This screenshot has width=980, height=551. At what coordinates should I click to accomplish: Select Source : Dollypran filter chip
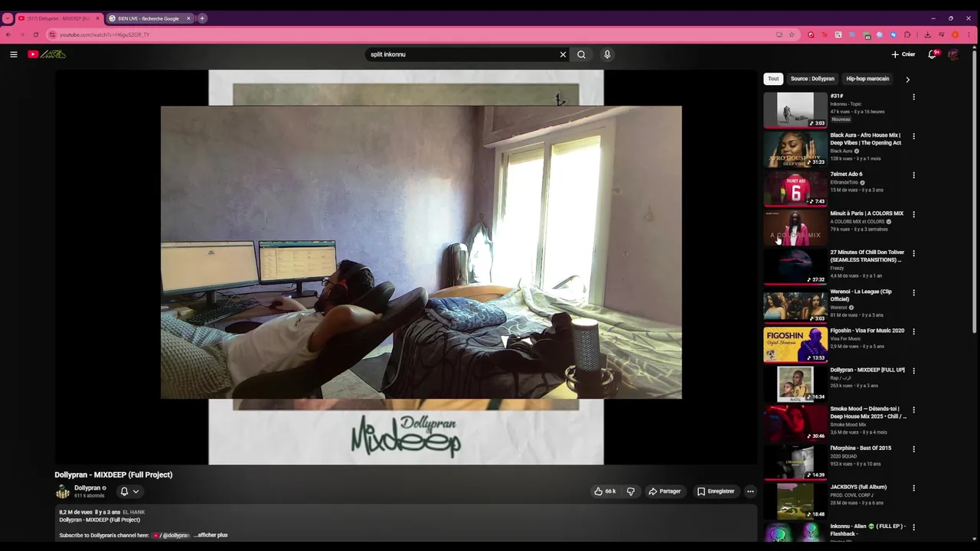point(812,79)
